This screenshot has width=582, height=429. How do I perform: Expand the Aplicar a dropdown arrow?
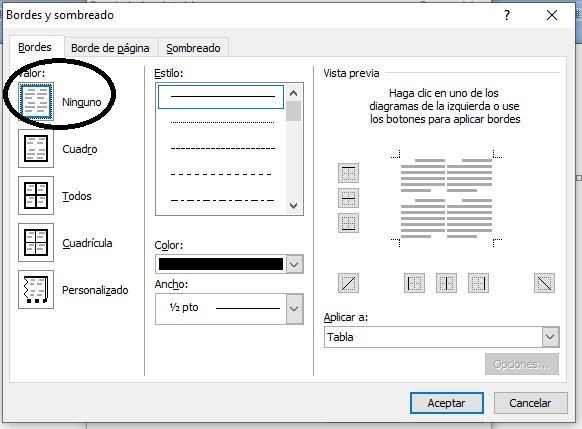(x=550, y=337)
